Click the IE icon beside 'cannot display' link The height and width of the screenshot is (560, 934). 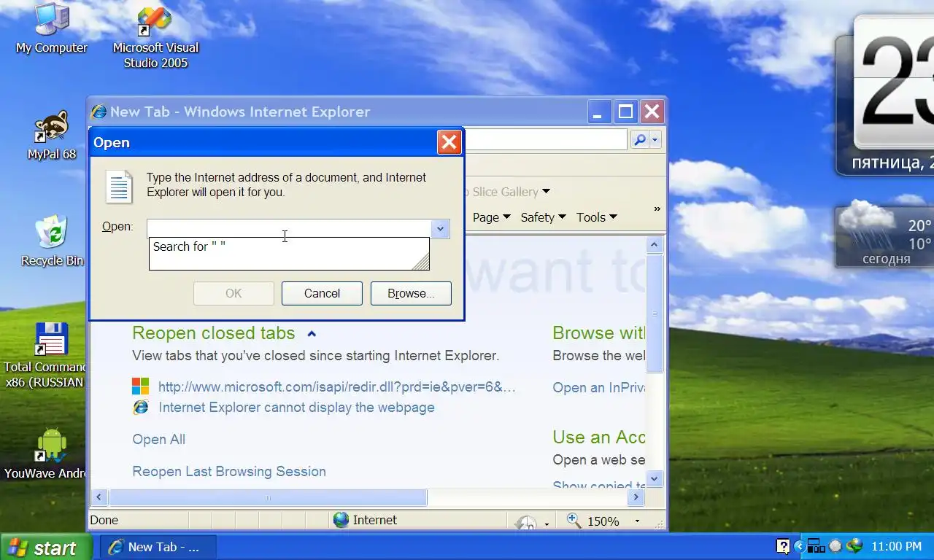coord(140,408)
